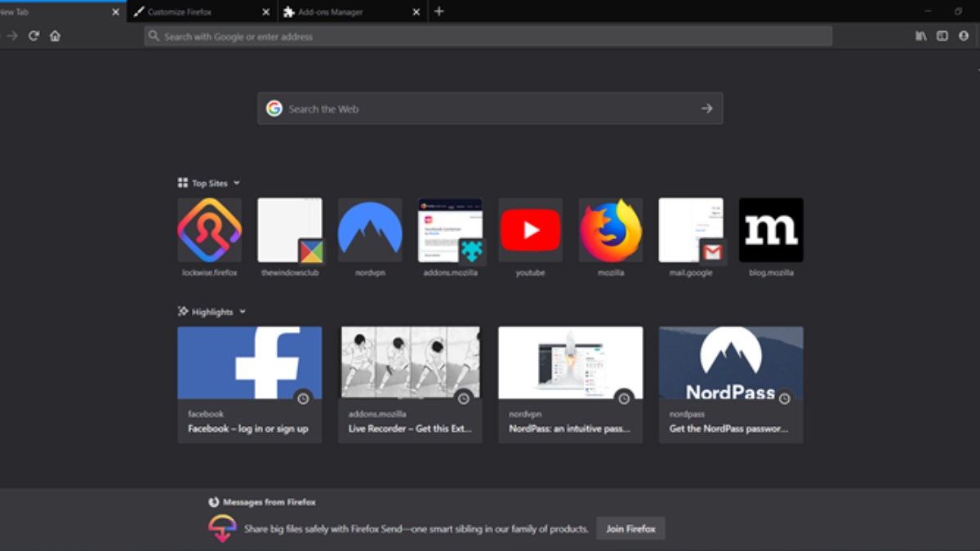Click the history clock on nordpass card
Screen dimensions: 980x551
click(784, 398)
